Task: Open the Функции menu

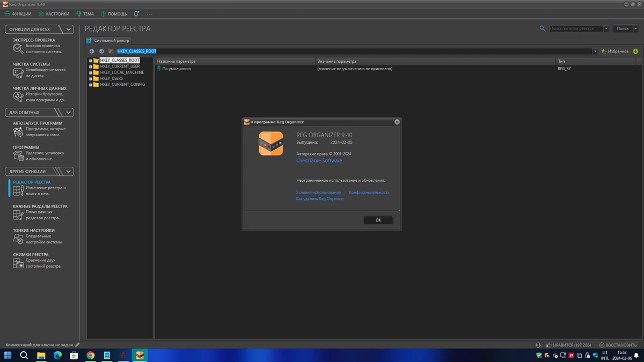Action: point(18,14)
